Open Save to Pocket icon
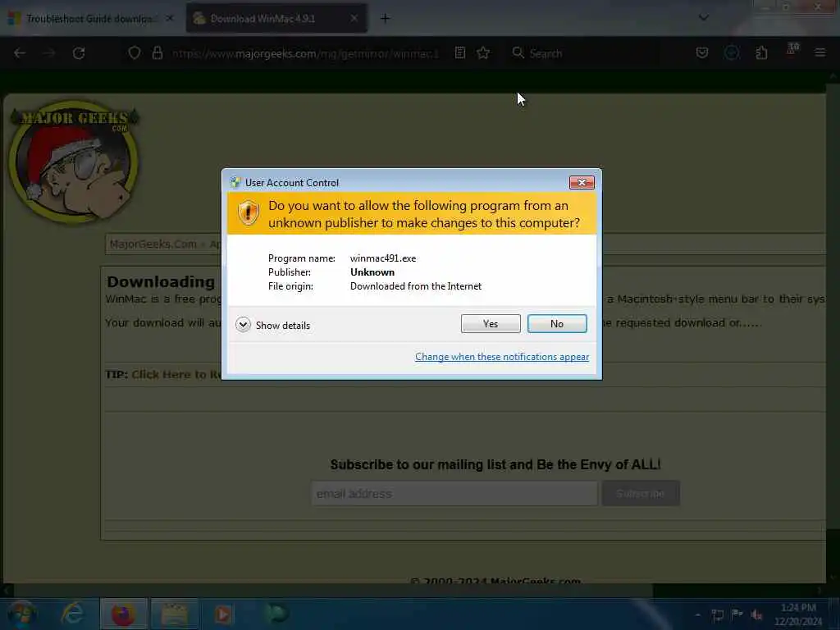The image size is (840, 630). [702, 53]
